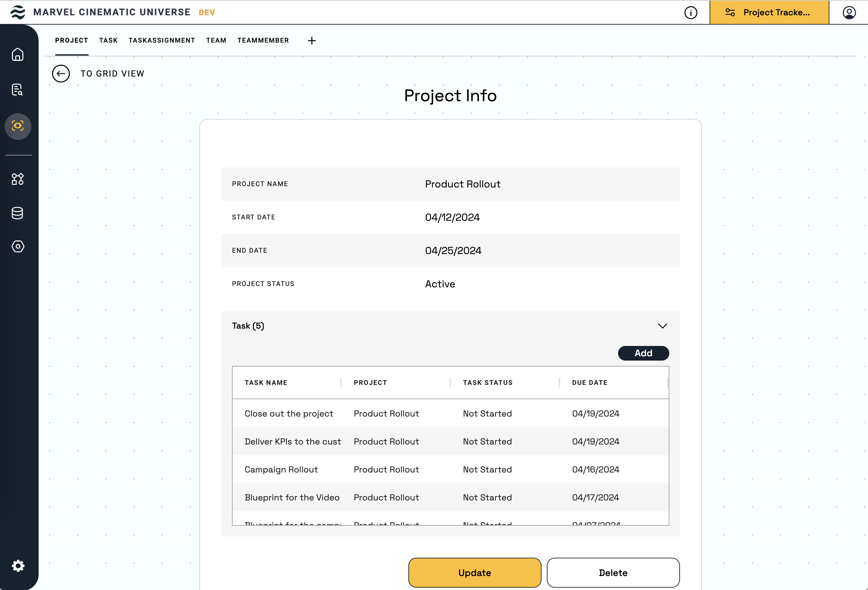Go back using the arrow circle icon
The height and width of the screenshot is (590, 868).
[61, 74]
